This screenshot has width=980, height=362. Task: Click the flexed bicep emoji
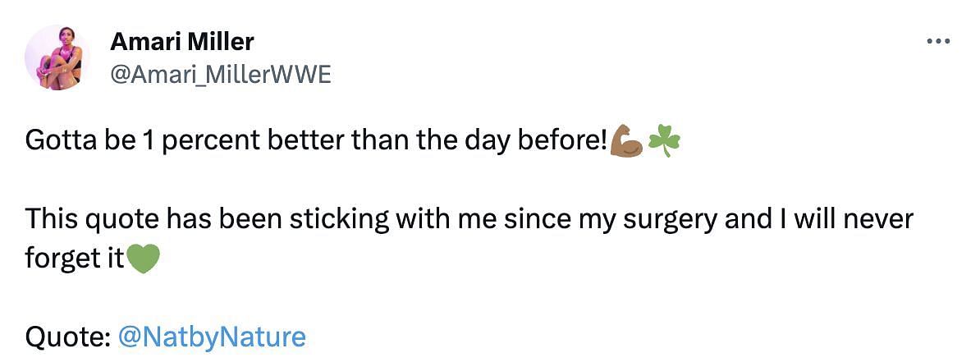tap(627, 142)
